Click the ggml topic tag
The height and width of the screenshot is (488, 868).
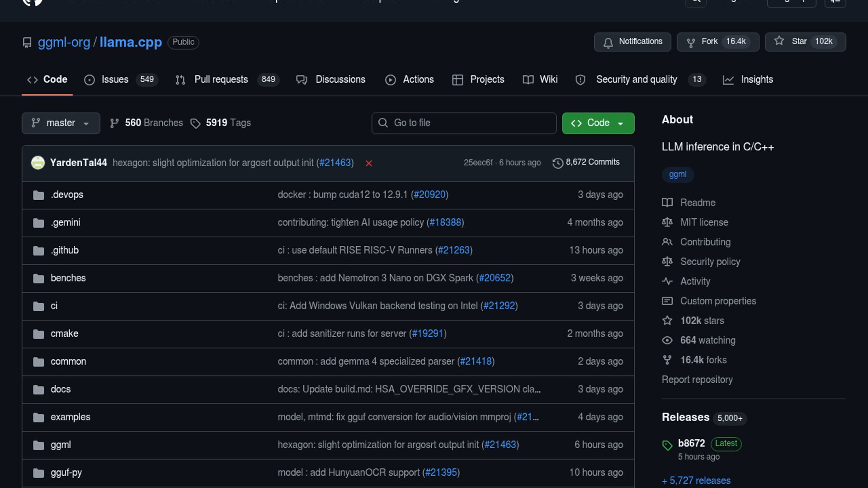coord(677,174)
